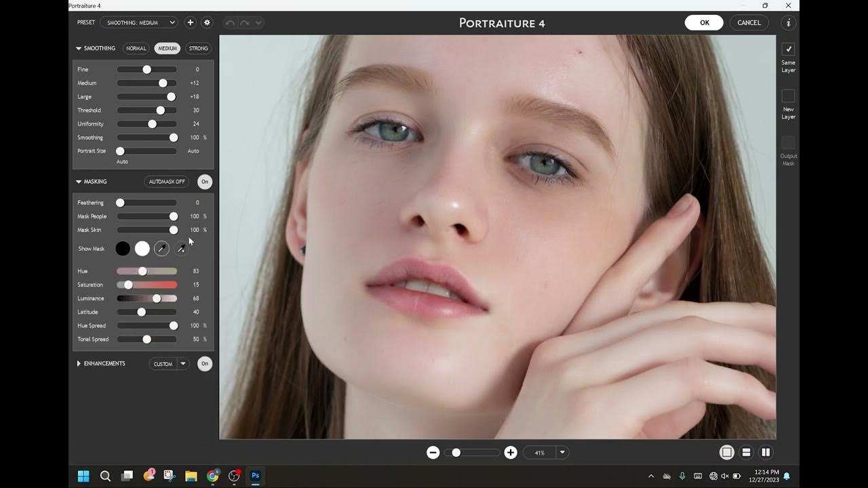Screen dimensions: 868x488
Task: Show hidden system tray icons
Action: [651, 476]
